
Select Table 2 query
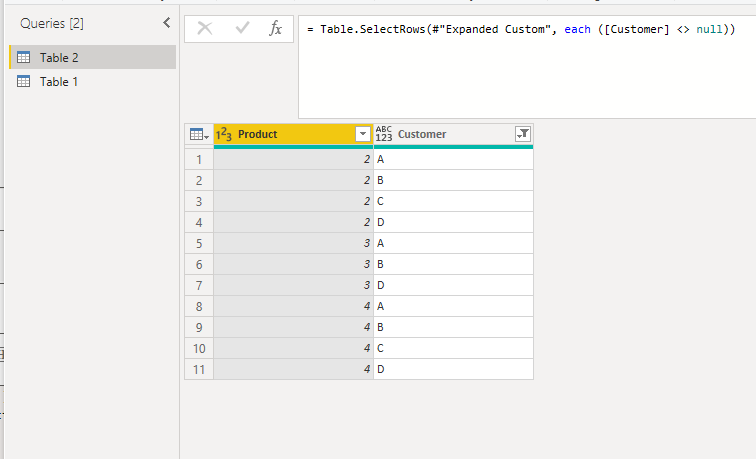coord(93,57)
